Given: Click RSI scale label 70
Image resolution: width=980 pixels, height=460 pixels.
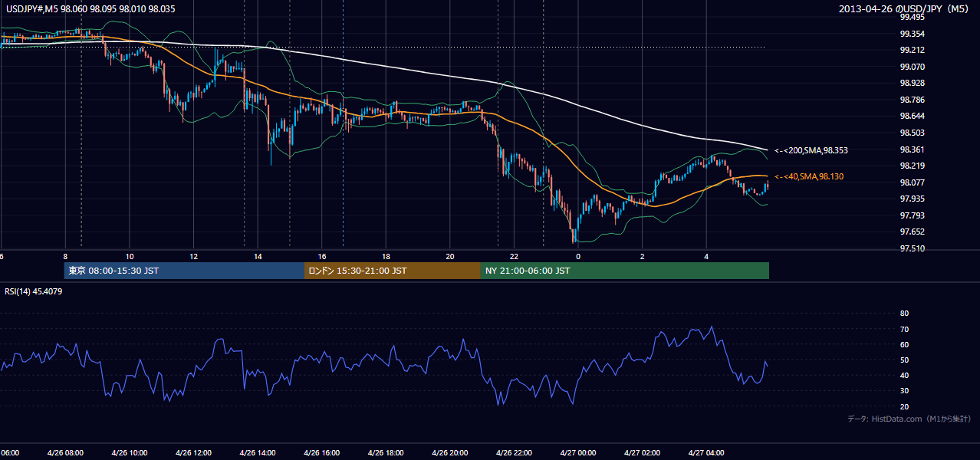Looking at the screenshot, I should (x=904, y=329).
